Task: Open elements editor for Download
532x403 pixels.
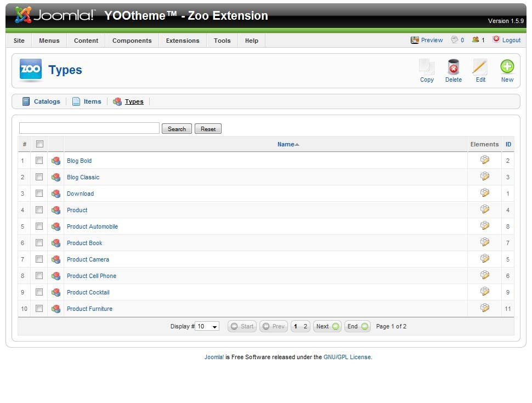Action: click(x=484, y=192)
